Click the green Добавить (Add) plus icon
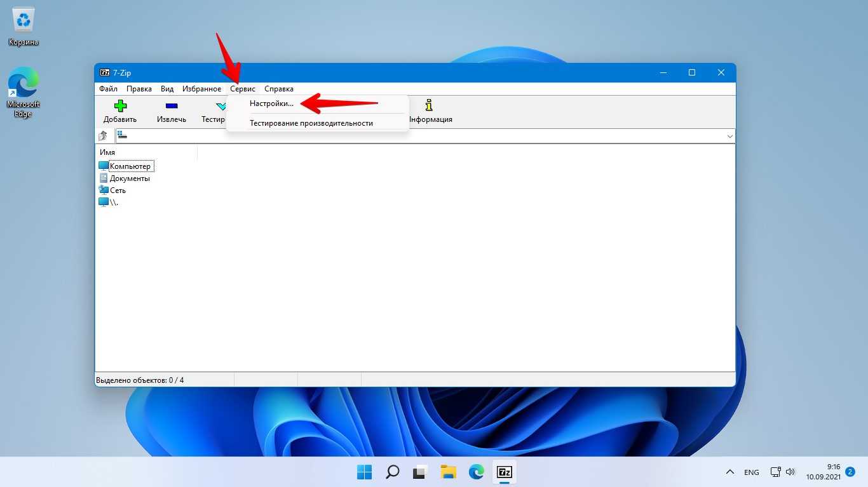This screenshot has width=868, height=487. click(120, 106)
